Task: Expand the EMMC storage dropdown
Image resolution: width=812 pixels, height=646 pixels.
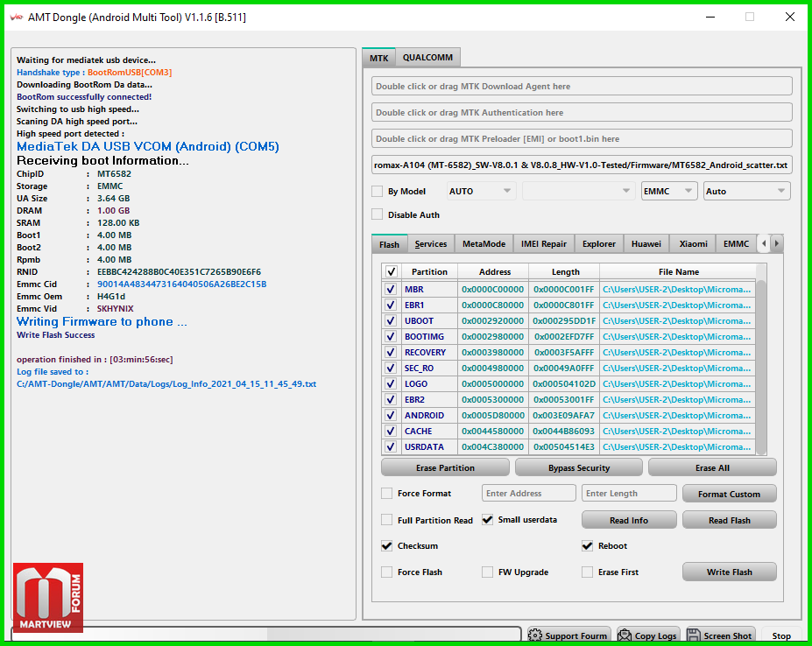Action: 668,191
